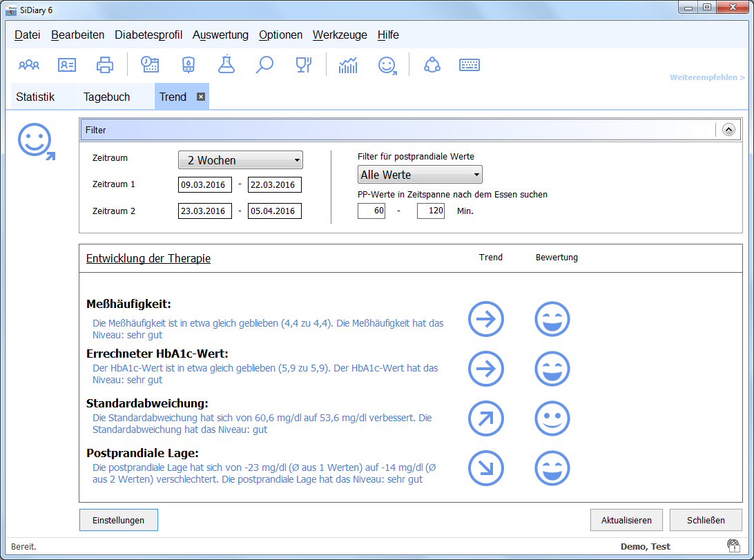Click the 120 minutes PP-Werte field
This screenshot has height=560, width=754.
coord(431,211)
